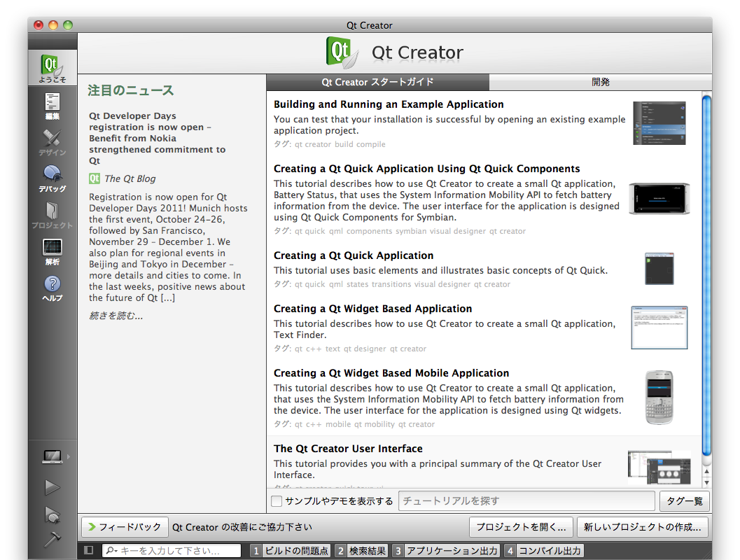
Task: Click the プロジェクトを開く button
Action: pos(521,527)
